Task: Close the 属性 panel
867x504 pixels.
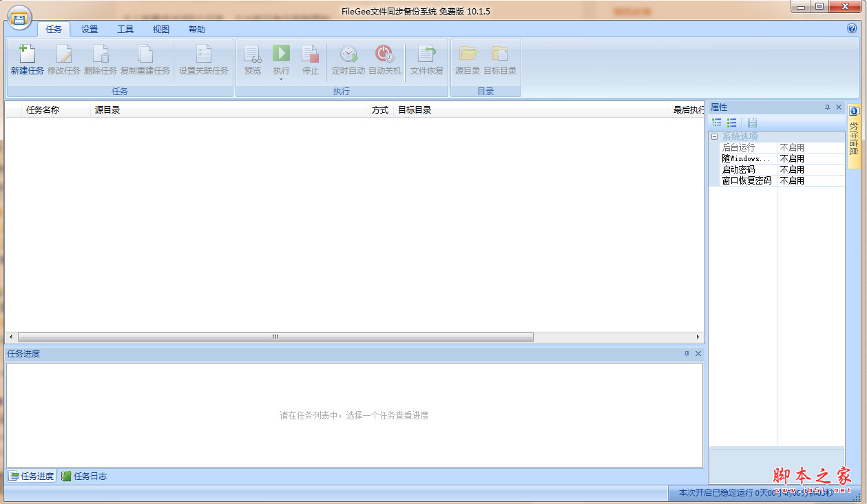Action: pos(839,107)
